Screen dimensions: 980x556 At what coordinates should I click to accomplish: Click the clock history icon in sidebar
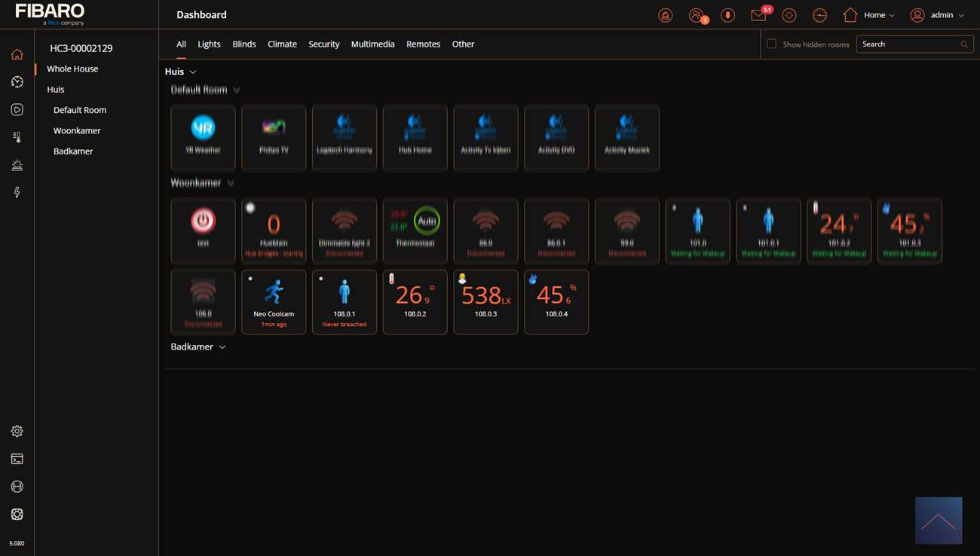[17, 82]
